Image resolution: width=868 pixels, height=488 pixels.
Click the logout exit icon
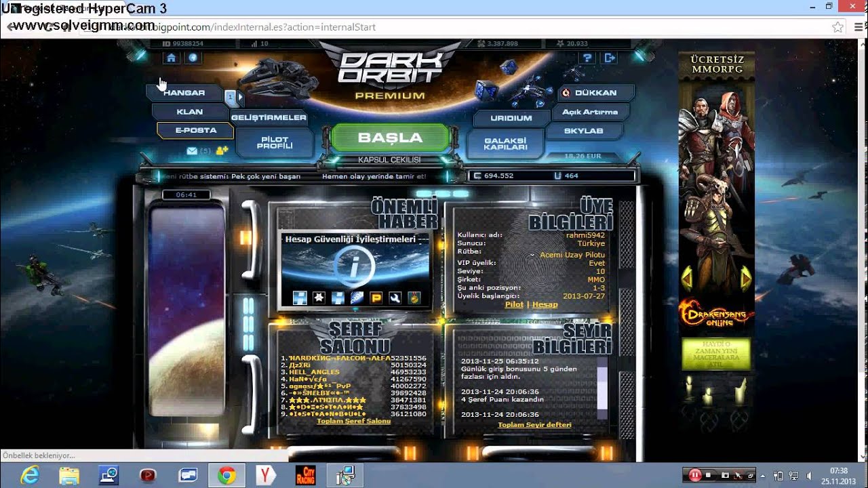tap(610, 58)
